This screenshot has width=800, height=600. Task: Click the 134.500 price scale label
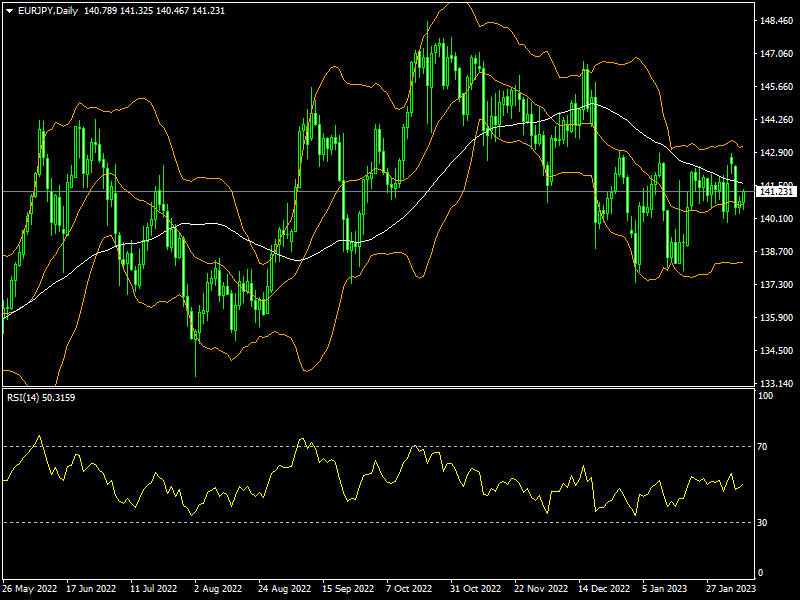click(x=777, y=351)
